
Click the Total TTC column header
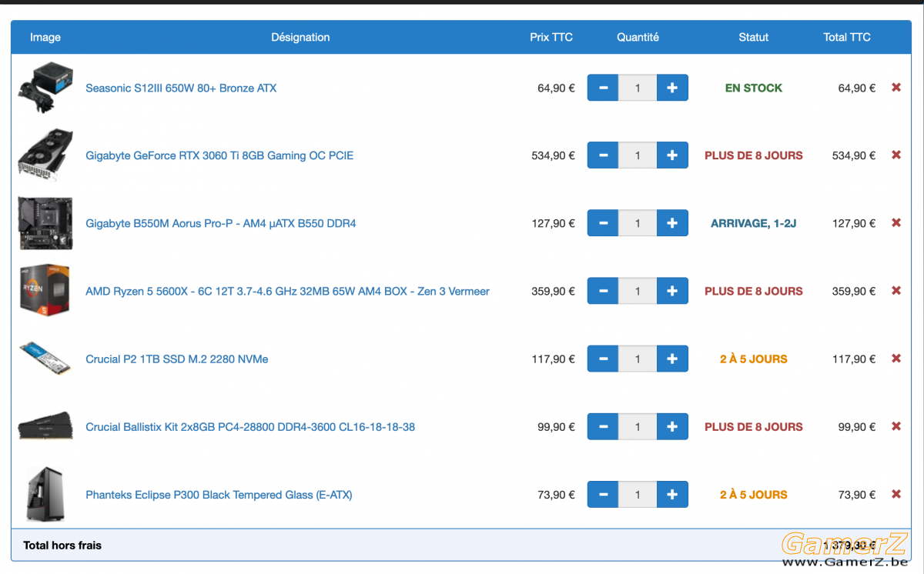[x=847, y=37]
